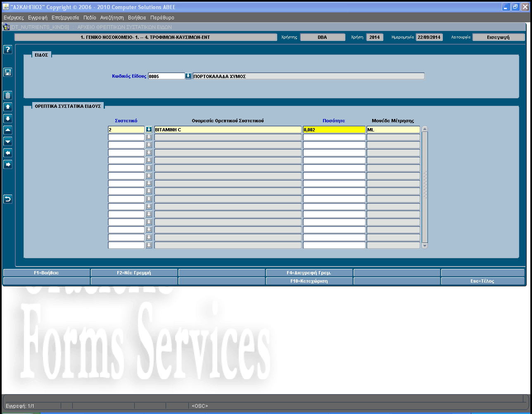
Task: Click the thick down arrow sidebar icon
Action: click(x=7, y=118)
